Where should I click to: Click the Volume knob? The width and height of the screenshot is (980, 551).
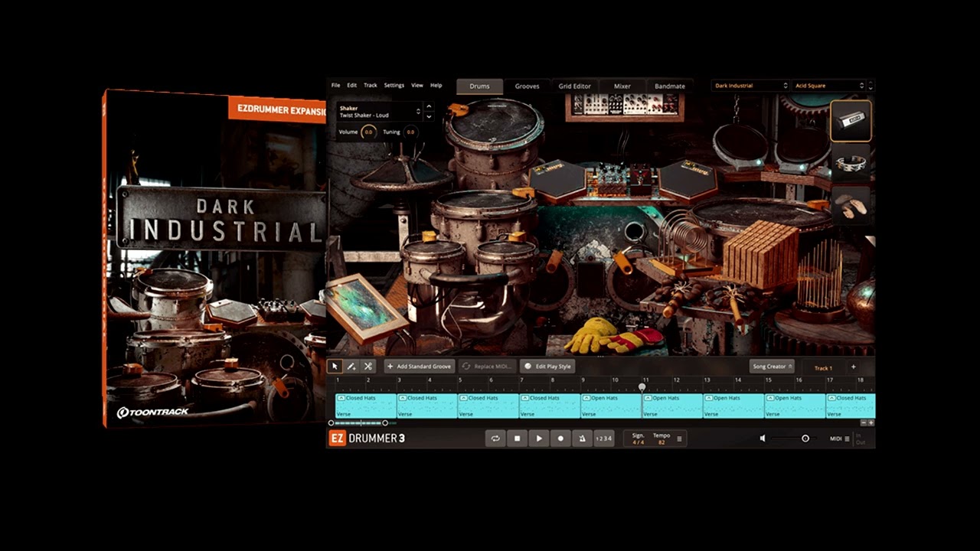(x=368, y=132)
